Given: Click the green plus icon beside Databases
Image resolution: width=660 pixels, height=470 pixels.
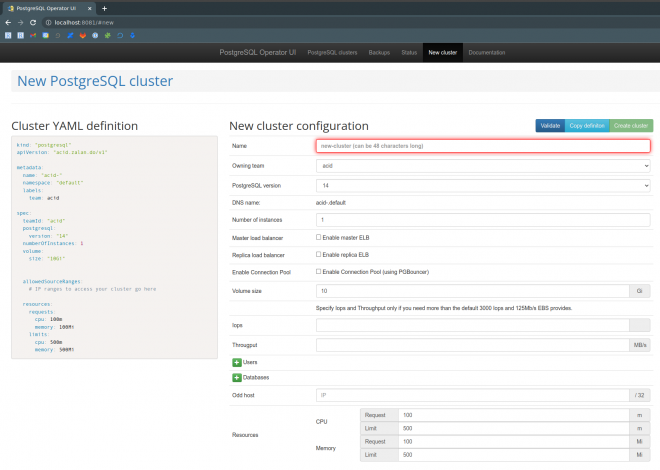Looking at the screenshot, I should 237,377.
